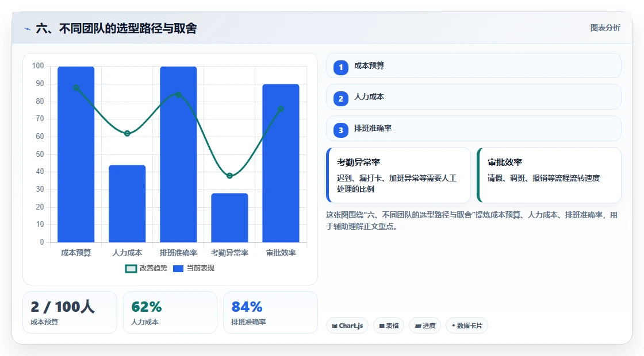Click the 62% 人力成本 stat card

pos(170,312)
